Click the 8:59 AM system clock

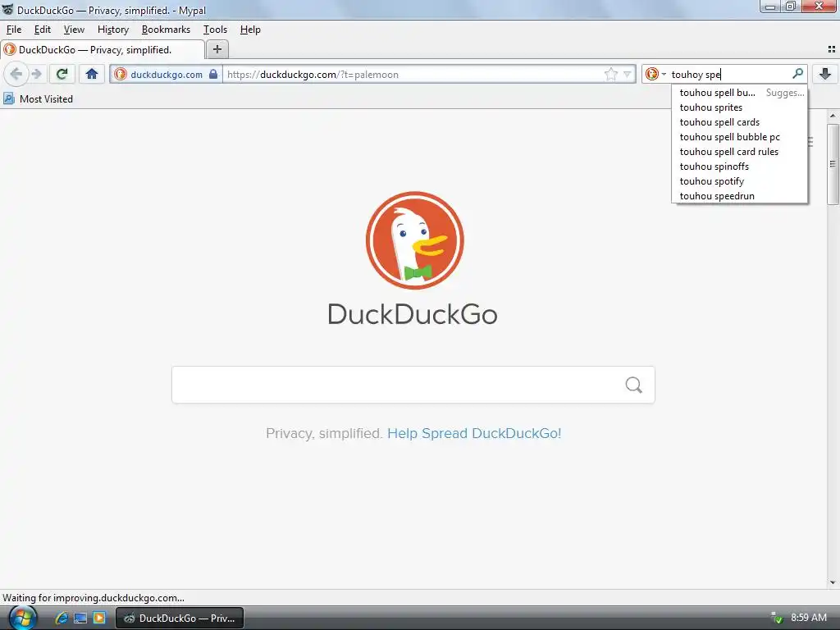tap(808, 618)
